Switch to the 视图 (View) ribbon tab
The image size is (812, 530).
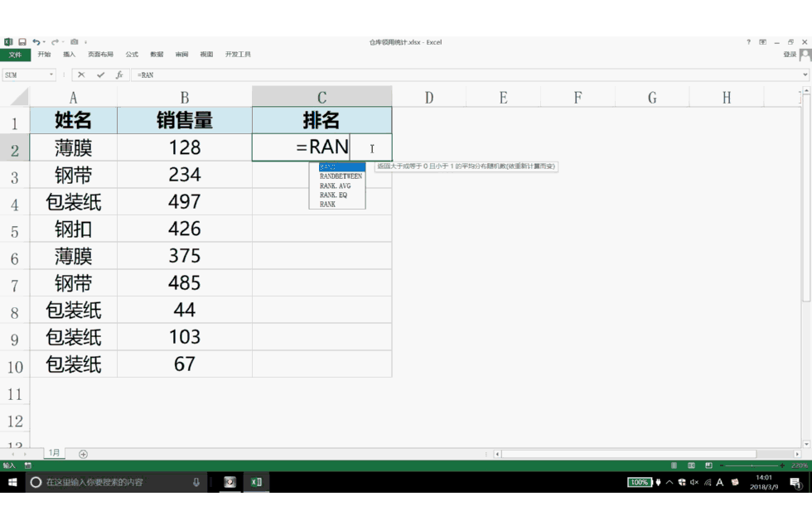tap(206, 55)
